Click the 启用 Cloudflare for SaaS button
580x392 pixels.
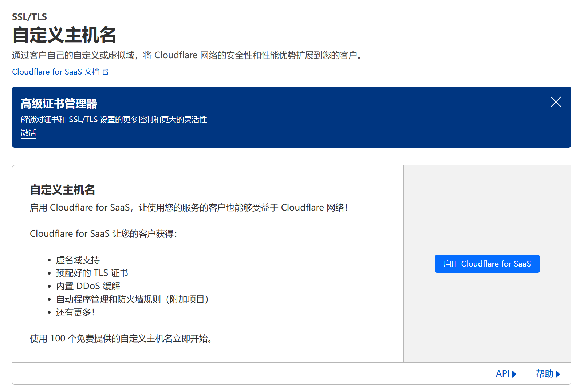tap(487, 264)
